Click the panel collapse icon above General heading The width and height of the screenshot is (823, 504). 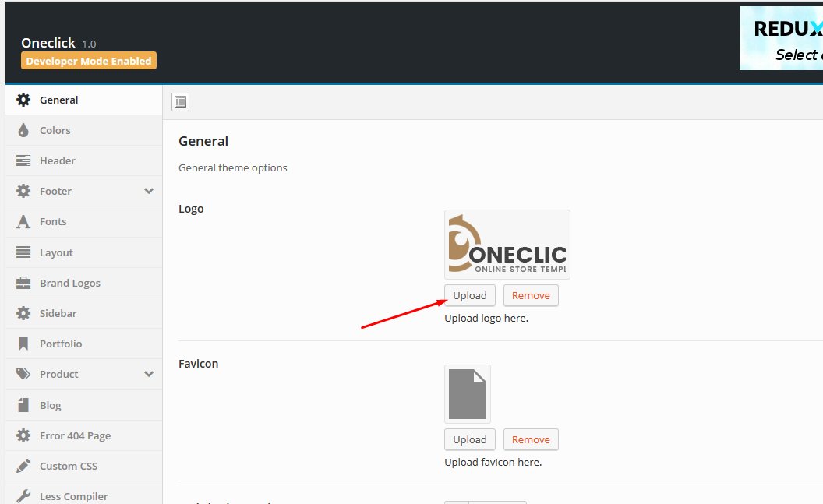click(180, 101)
